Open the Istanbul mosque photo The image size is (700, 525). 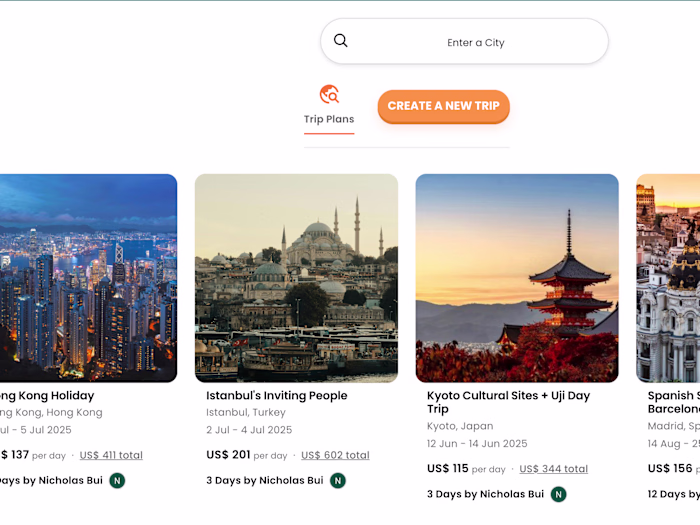(296, 278)
